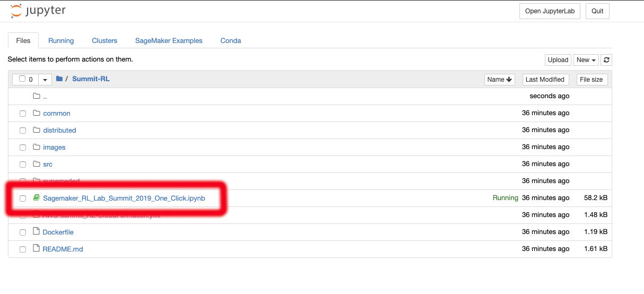Open the common folder

[x=57, y=113]
